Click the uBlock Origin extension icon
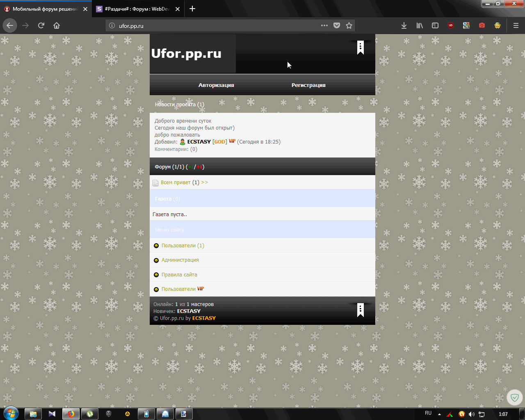The image size is (525, 420). pyautogui.click(x=451, y=25)
